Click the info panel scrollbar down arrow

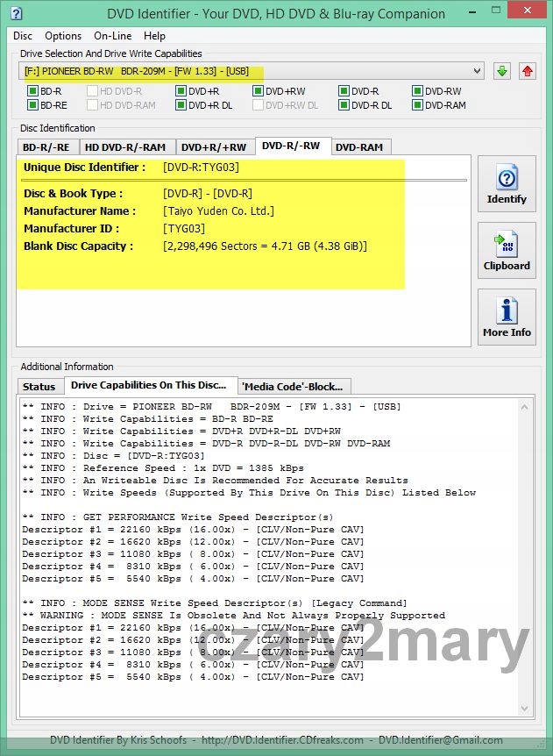(526, 708)
